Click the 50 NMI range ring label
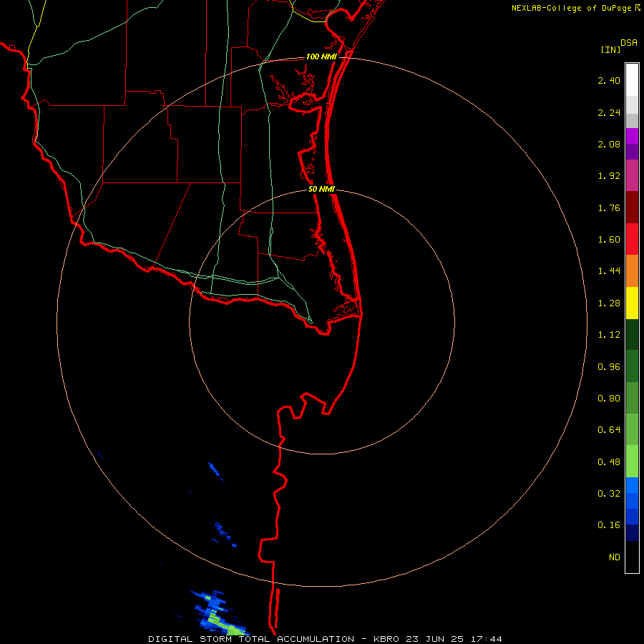Image resolution: width=644 pixels, height=644 pixels. 321,189
